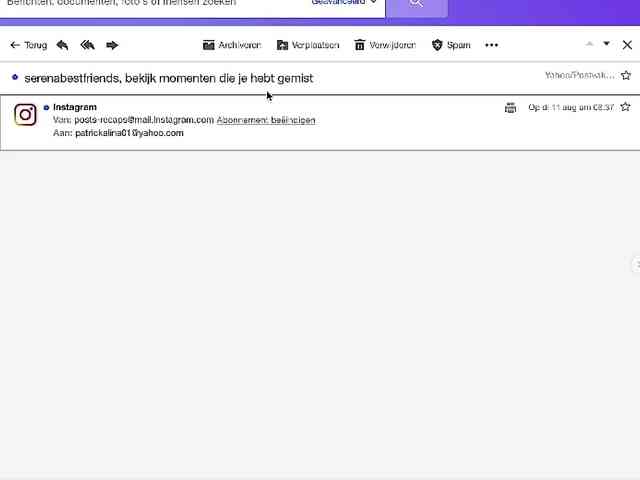Image resolution: width=640 pixels, height=480 pixels.
Task: Star the conversation next to the Yahoo/Postvak label
Action: point(626,76)
